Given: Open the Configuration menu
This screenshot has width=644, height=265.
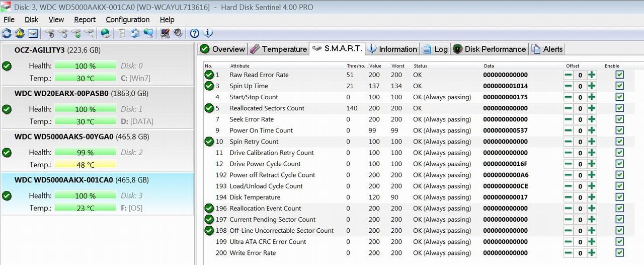Looking at the screenshot, I should click(127, 20).
